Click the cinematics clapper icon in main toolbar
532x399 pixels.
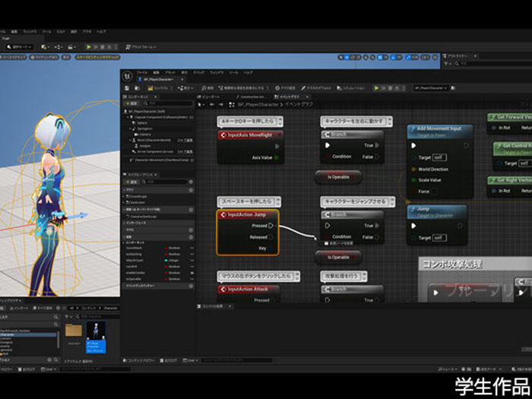click(x=71, y=47)
